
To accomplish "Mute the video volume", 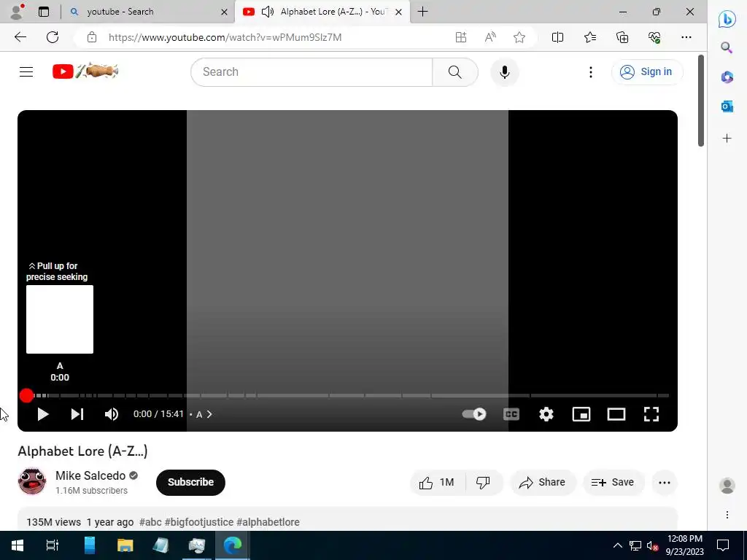I will [112, 414].
